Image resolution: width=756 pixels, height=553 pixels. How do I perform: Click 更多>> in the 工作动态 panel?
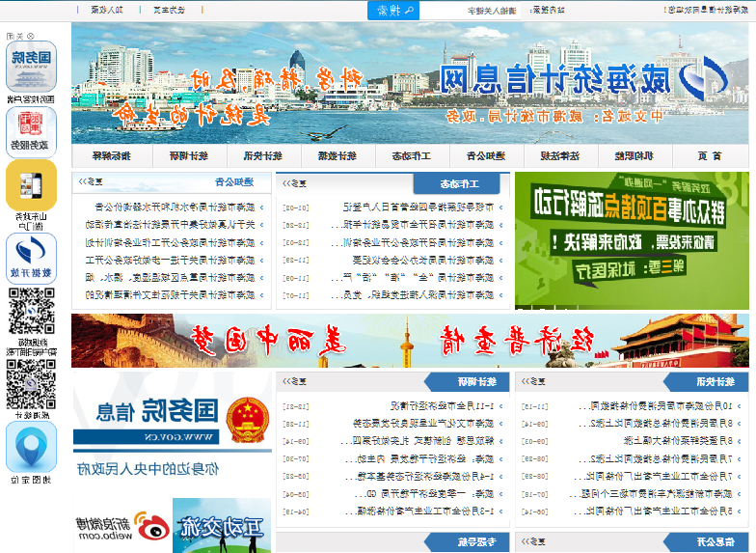coord(294,183)
